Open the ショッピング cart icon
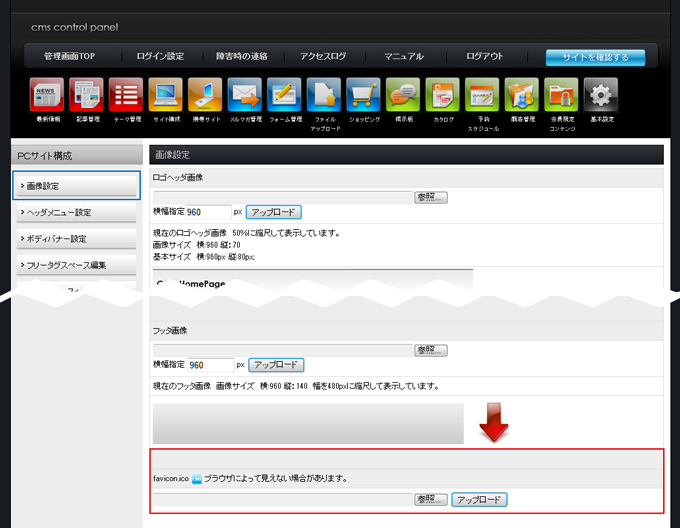The height and width of the screenshot is (528, 680). pos(364,95)
